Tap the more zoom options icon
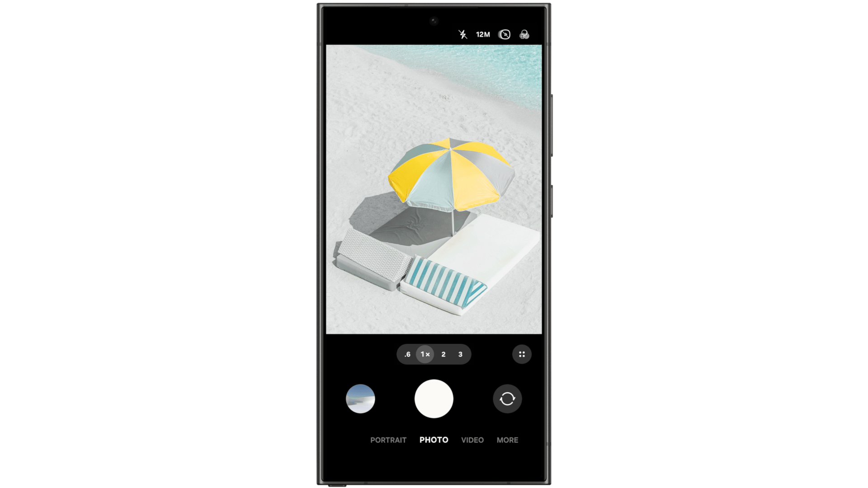 tap(521, 355)
